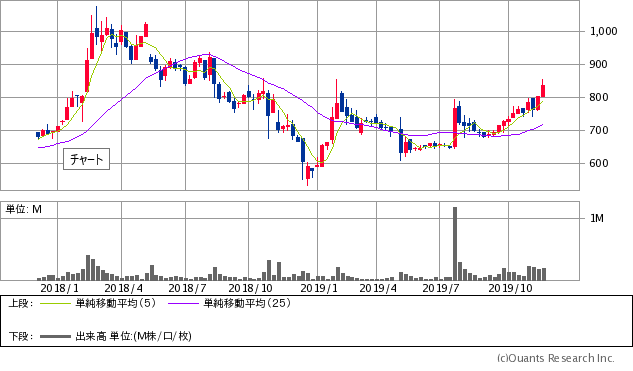Select the 800 price axis label

598,97
